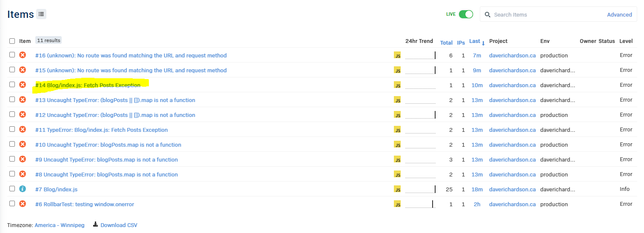644x233 pixels.
Task: Click the error icon for RollbarTest item #6
Action: point(23,204)
